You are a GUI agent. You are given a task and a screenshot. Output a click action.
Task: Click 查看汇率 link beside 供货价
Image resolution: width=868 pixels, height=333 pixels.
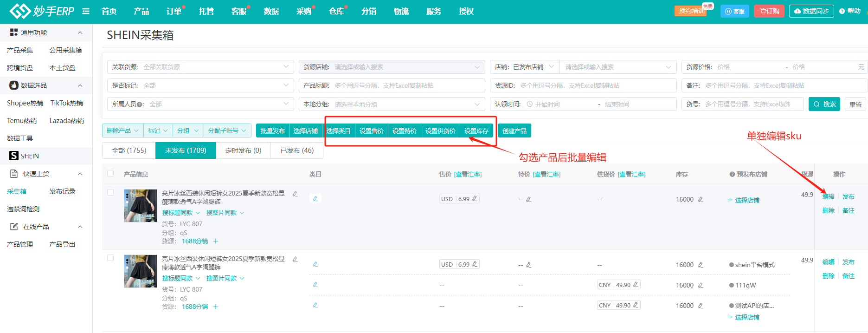tap(631, 174)
